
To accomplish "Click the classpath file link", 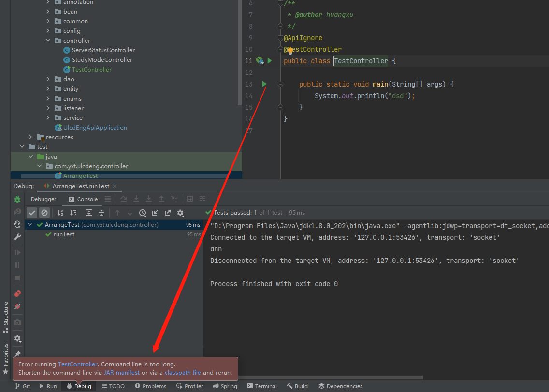I will (x=183, y=373).
